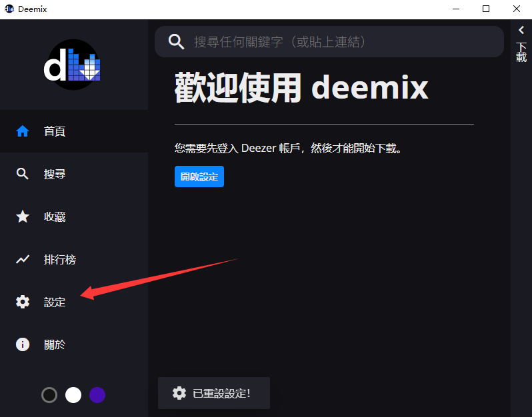Viewport: 532px width, 417px height.
Task: Click the 下載 downloads tab label
Action: pyautogui.click(x=521, y=52)
